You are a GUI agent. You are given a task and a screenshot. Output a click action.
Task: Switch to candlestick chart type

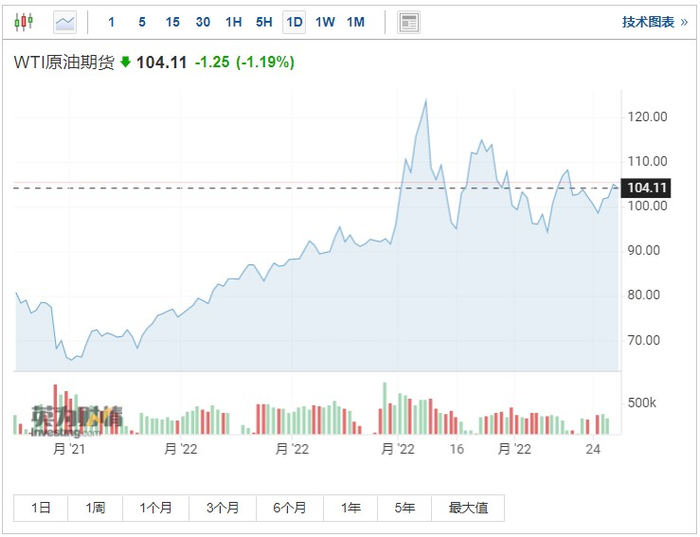click(x=26, y=22)
